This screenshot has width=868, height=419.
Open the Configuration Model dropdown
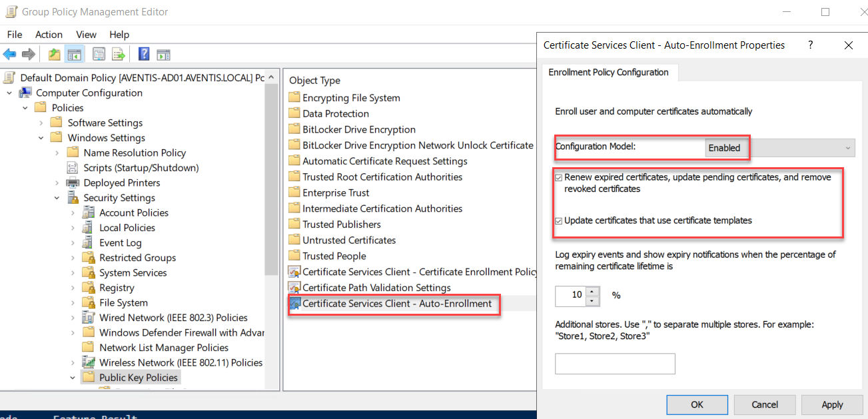click(779, 148)
